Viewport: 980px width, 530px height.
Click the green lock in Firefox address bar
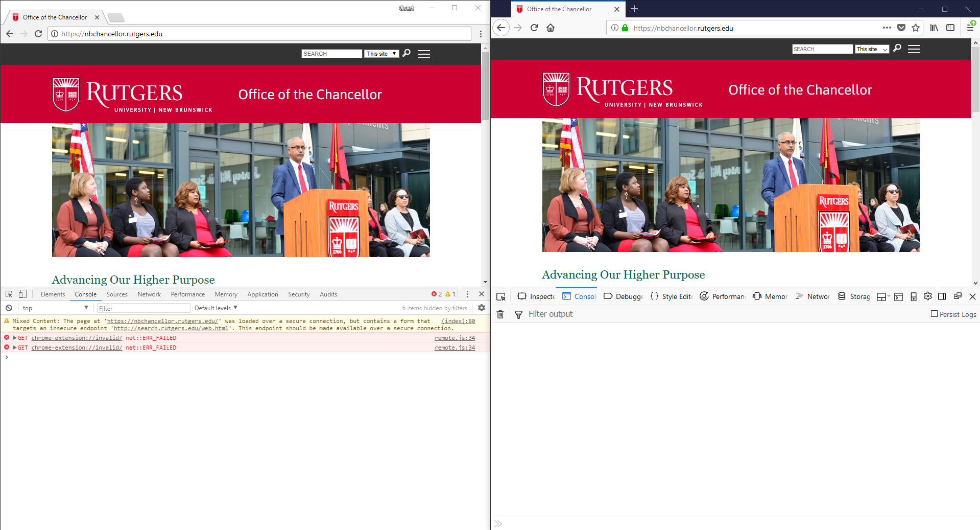click(625, 28)
